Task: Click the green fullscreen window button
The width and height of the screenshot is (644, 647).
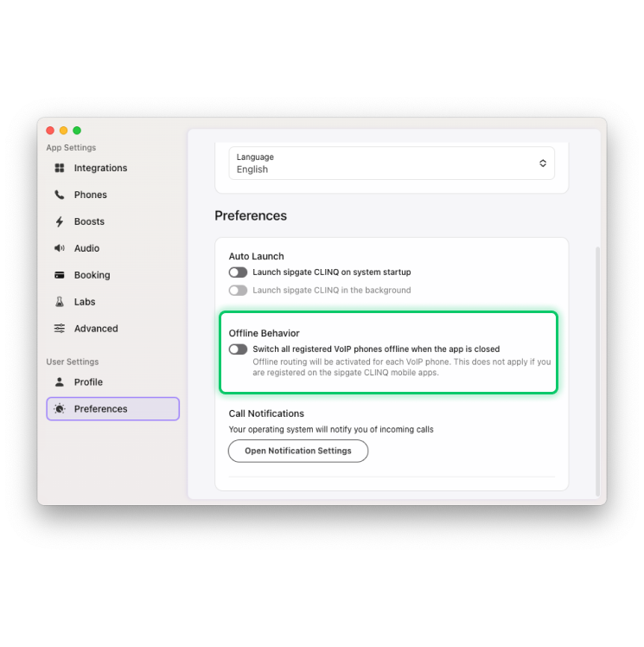Action: 77,131
